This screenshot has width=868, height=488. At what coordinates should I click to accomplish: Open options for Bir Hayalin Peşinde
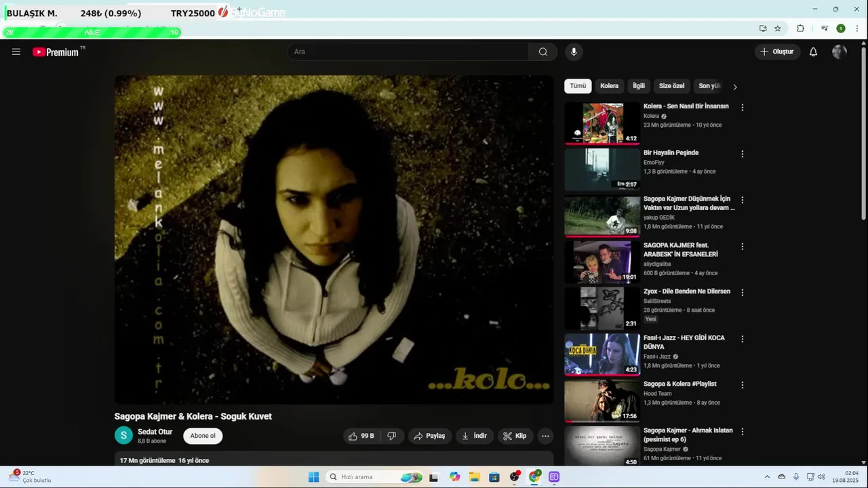[742, 154]
